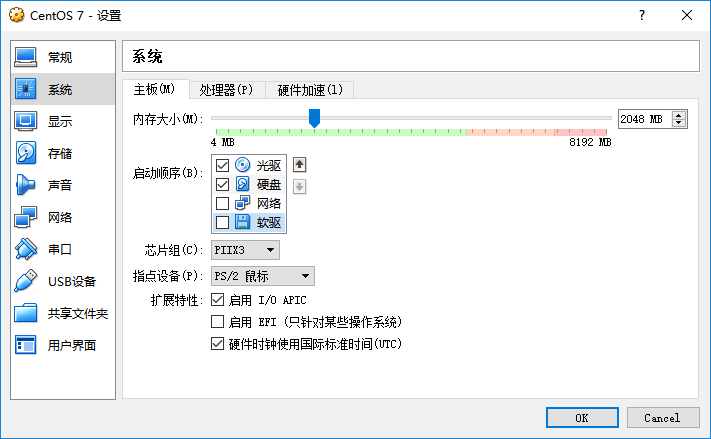Click the 4 MB minimum label
711x439 pixels.
click(x=222, y=142)
